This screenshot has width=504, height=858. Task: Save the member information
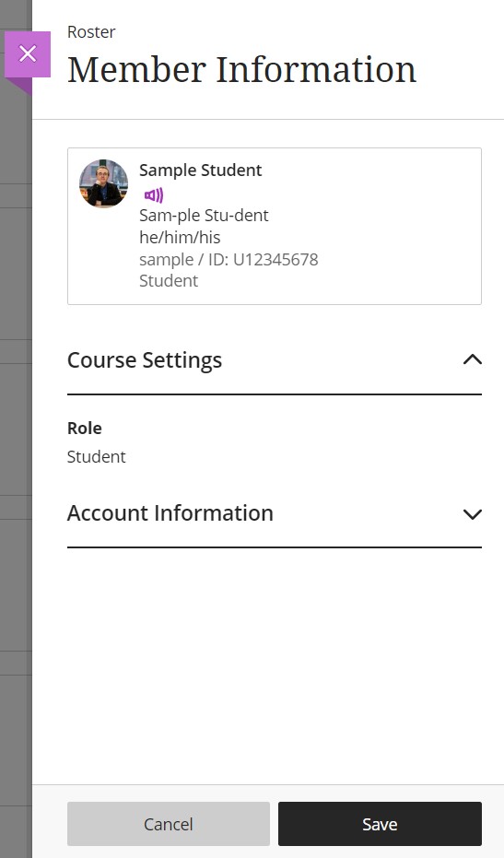pyautogui.click(x=380, y=824)
